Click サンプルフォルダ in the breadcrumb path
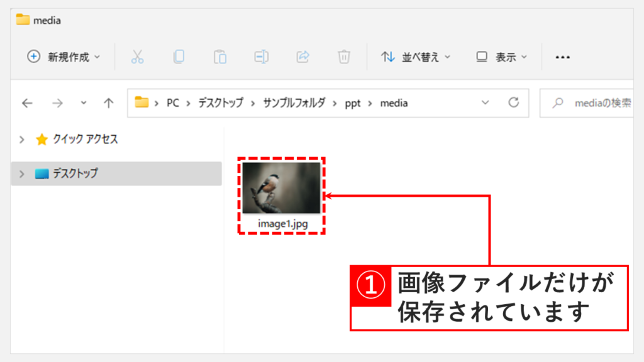The width and height of the screenshot is (644, 362). 294,104
